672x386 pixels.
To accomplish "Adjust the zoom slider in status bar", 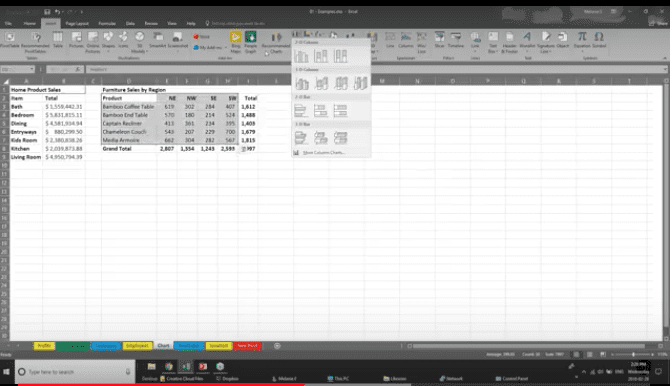I will click(x=633, y=354).
